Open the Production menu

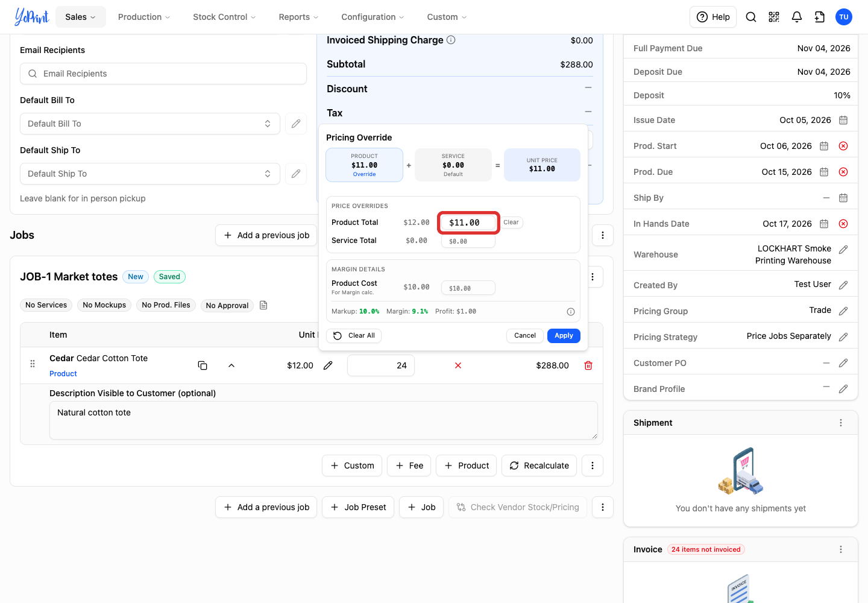click(144, 17)
